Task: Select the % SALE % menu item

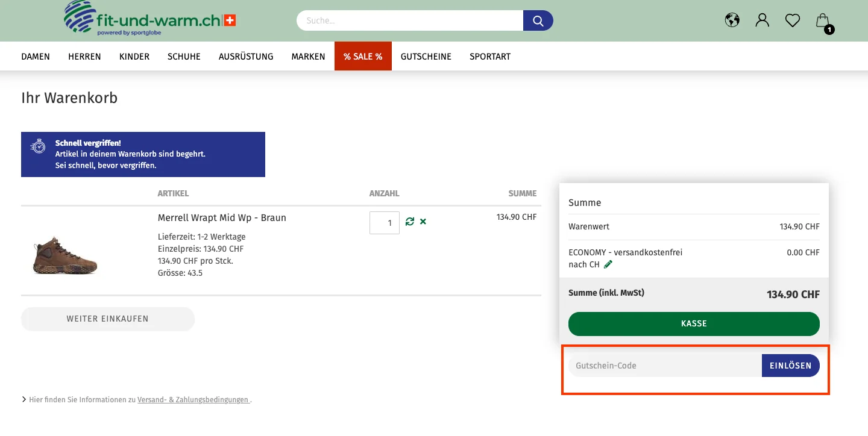Action: (x=363, y=57)
